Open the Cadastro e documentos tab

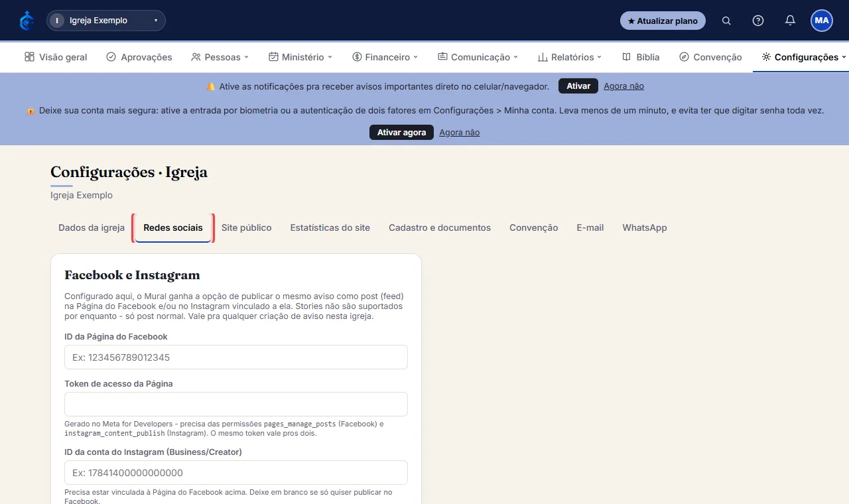pos(440,227)
